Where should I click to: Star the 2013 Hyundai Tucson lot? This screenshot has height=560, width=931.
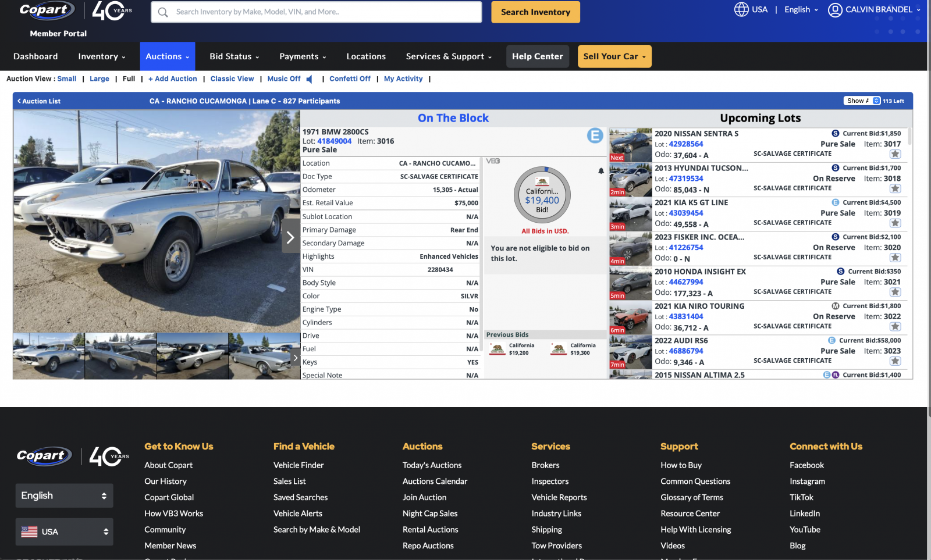pos(895,188)
